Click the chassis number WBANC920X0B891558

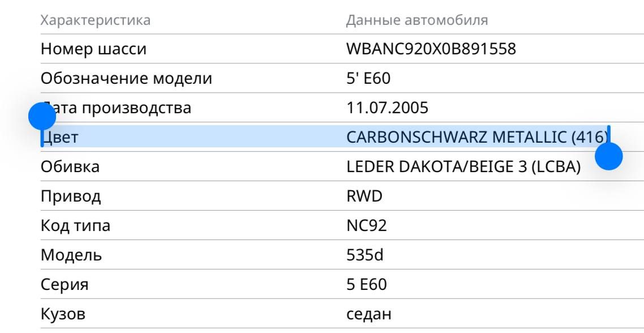(x=431, y=49)
